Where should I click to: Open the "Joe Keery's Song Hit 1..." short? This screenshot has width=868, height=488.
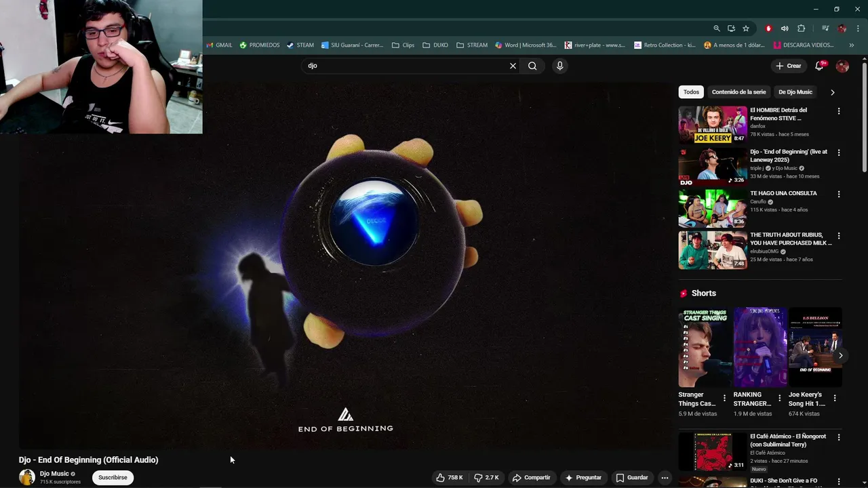tap(815, 347)
